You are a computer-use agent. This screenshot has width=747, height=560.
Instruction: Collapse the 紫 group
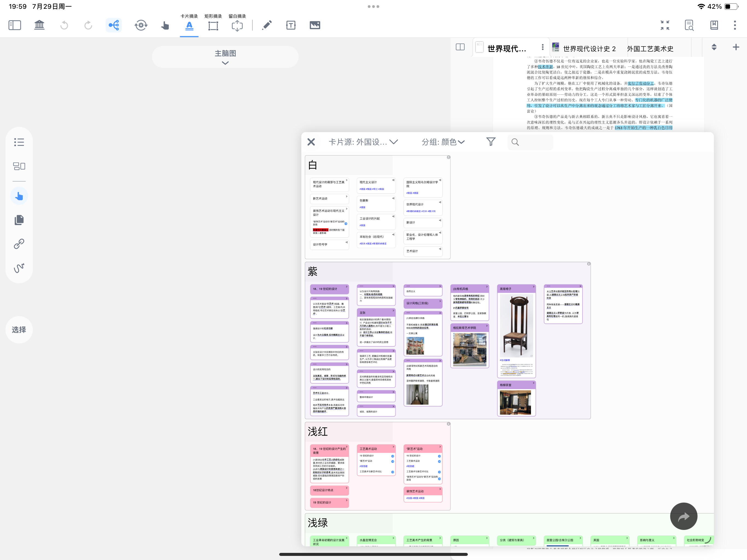589,264
